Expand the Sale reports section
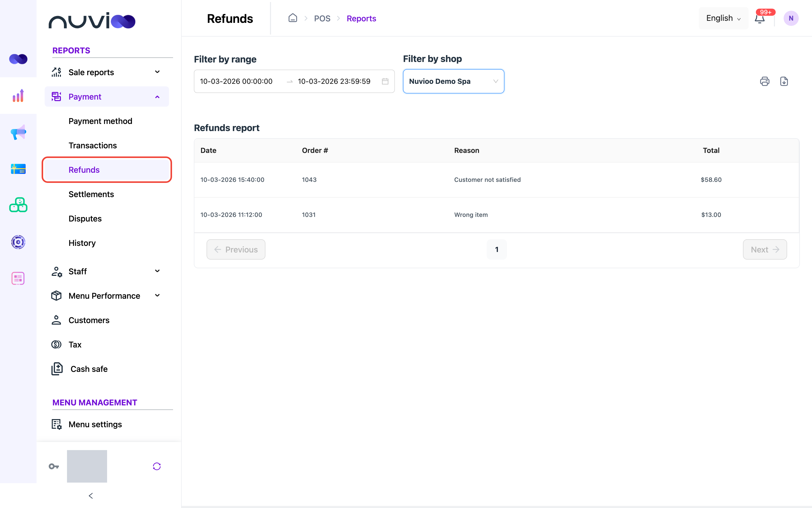Viewport: 812px width, 508px height. pos(107,72)
